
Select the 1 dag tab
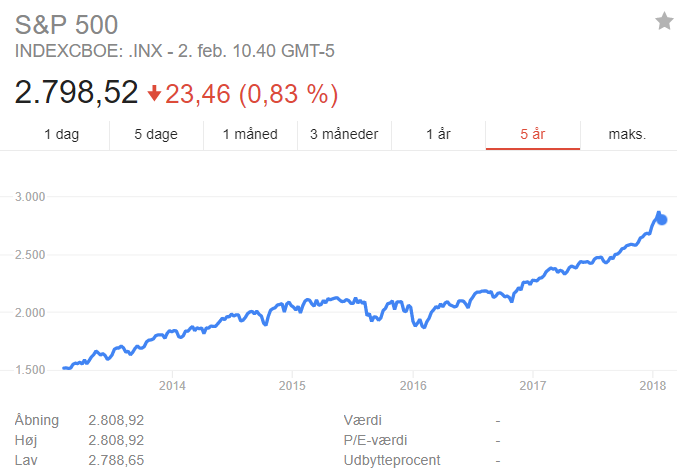click(61, 134)
